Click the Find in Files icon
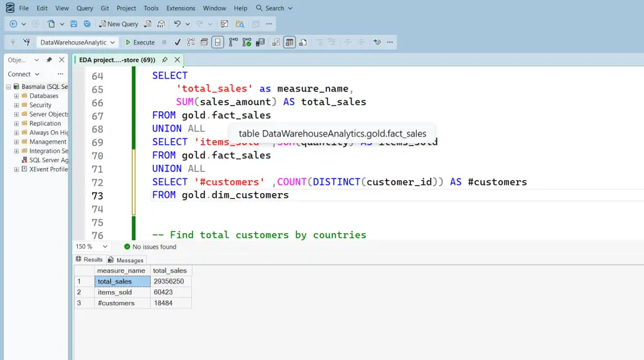The height and width of the screenshot is (360, 644). coord(240,24)
